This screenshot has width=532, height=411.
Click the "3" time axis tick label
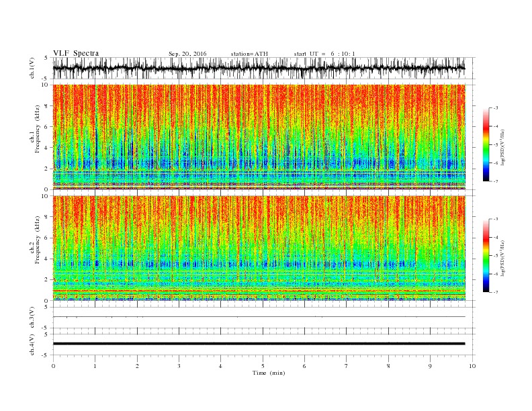coord(179,366)
